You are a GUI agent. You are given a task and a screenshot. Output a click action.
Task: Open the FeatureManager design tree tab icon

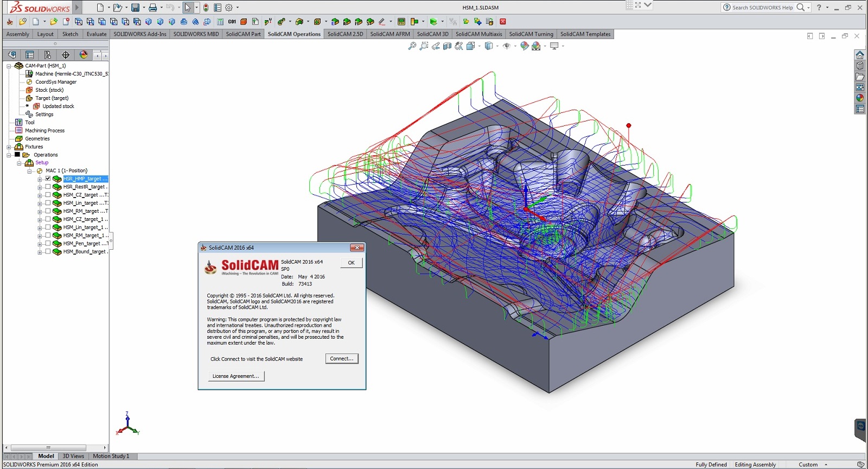tap(12, 55)
